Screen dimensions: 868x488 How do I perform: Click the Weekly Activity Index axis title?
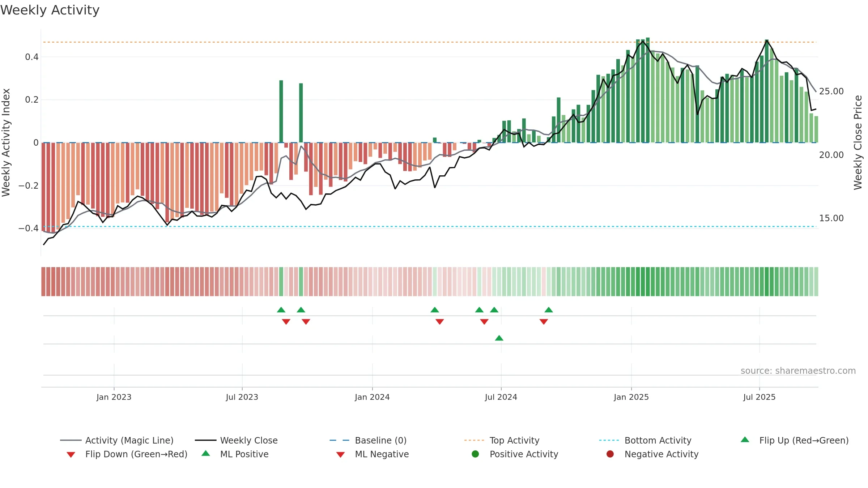tap(6, 142)
